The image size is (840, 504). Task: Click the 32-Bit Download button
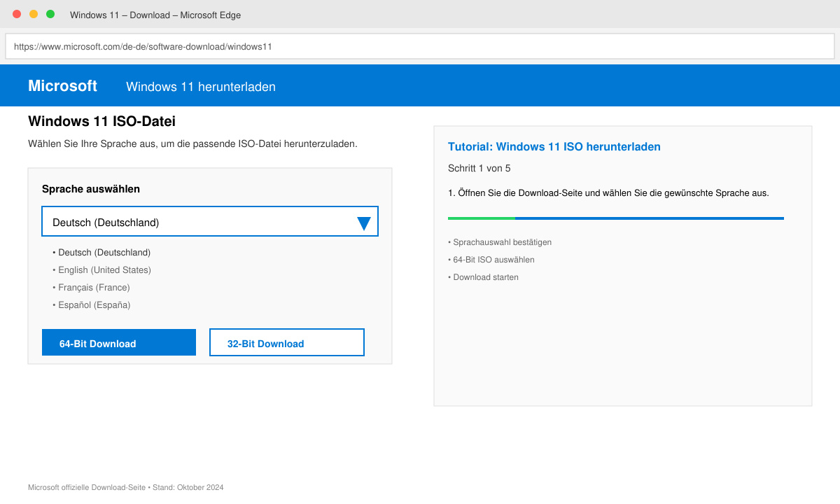pos(287,342)
